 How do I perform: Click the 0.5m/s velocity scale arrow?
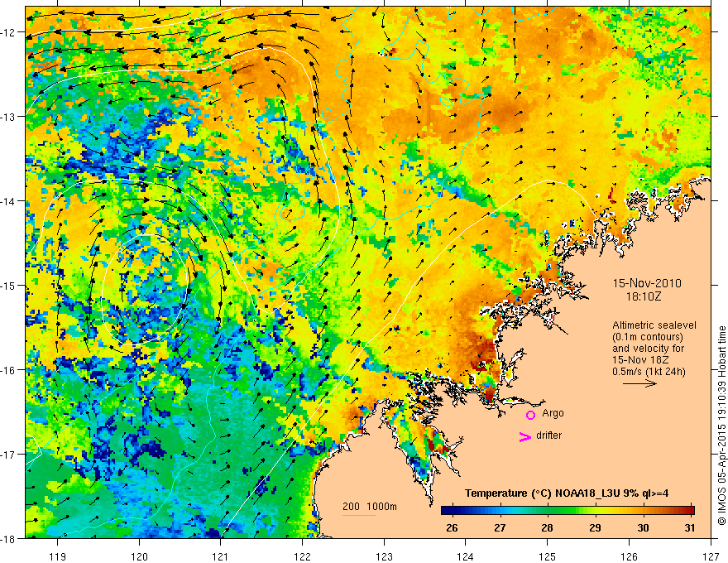click(639, 383)
